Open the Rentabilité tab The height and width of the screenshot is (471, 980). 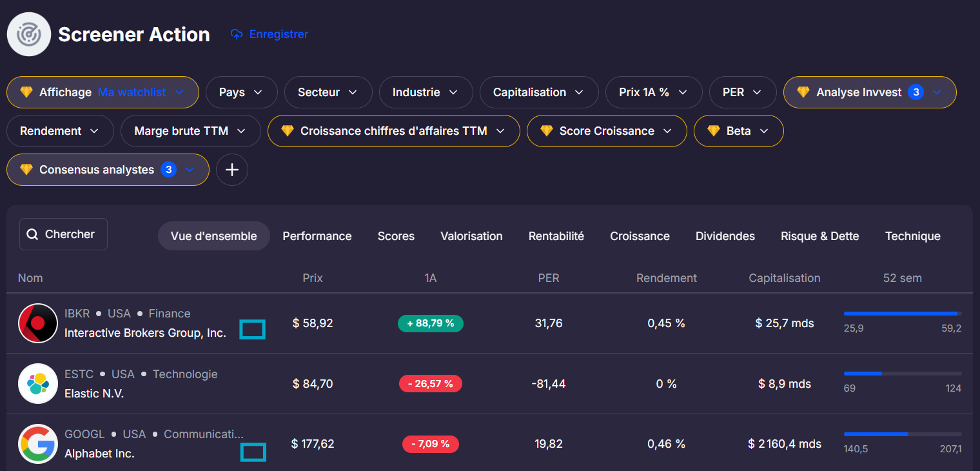[x=556, y=236]
